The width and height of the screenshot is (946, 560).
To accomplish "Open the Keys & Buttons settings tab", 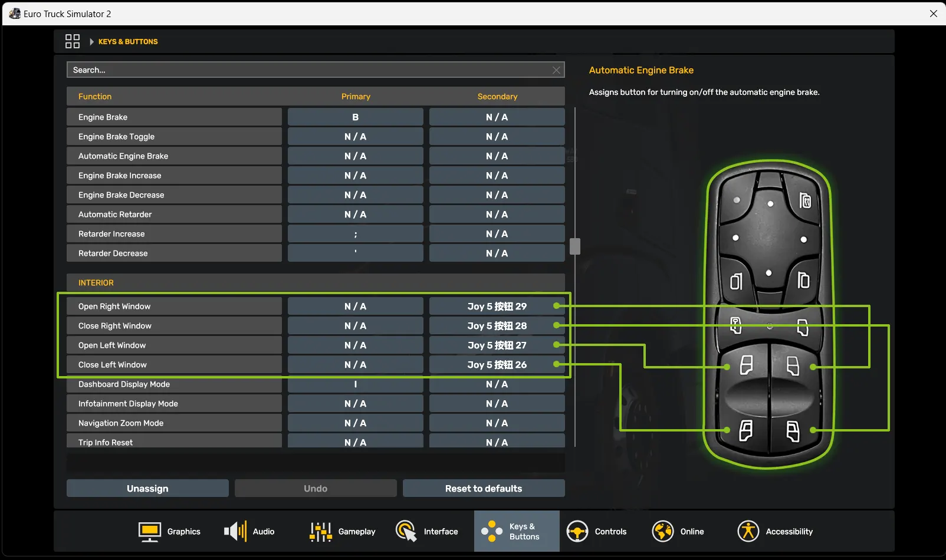I will (x=517, y=531).
